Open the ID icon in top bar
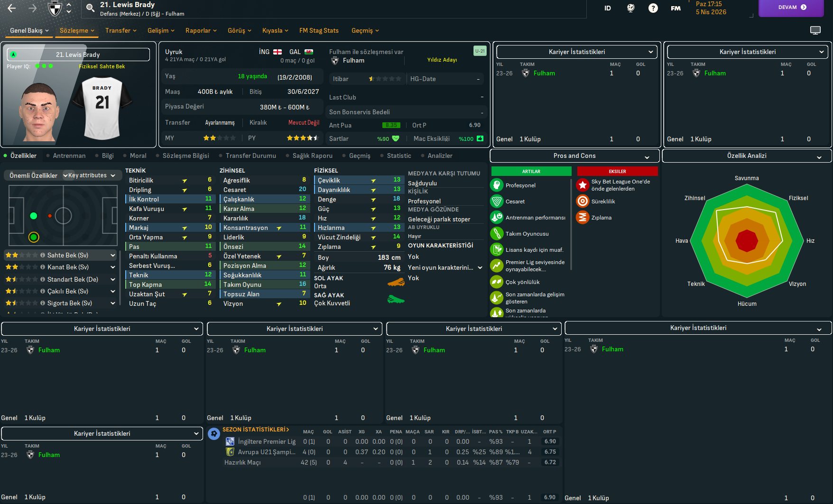Viewport: 833px width, 504px height. point(608,8)
